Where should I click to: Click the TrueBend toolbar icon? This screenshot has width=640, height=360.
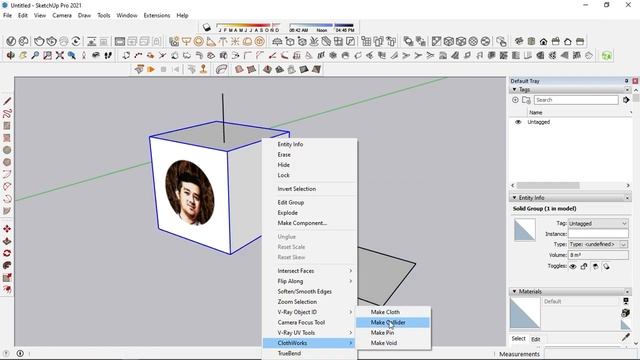click(x=221, y=69)
